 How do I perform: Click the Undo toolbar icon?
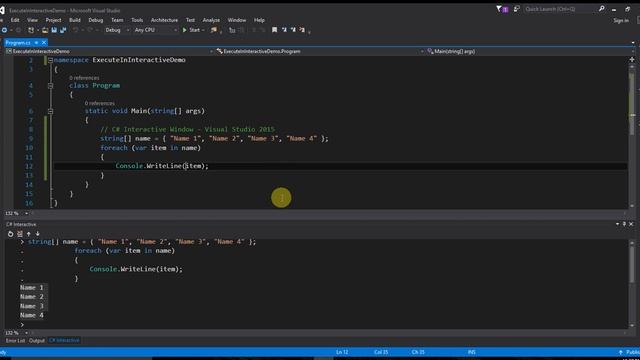(76, 30)
